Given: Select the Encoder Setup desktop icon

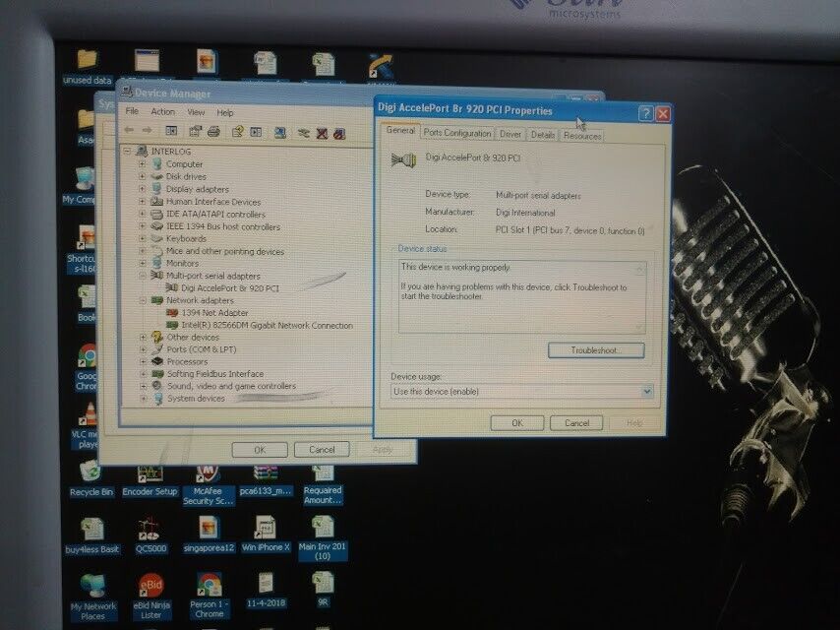Looking at the screenshot, I should coord(150,479).
